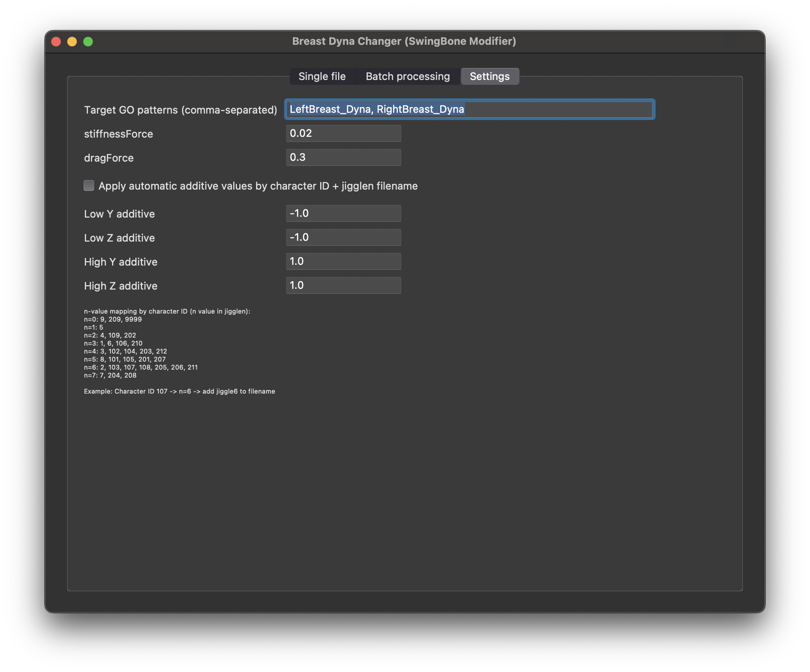
Task: Click the Low Z additive field
Action: [x=343, y=237]
